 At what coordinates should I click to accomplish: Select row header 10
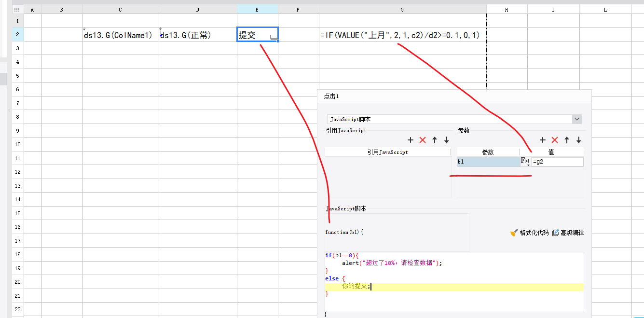point(17,144)
